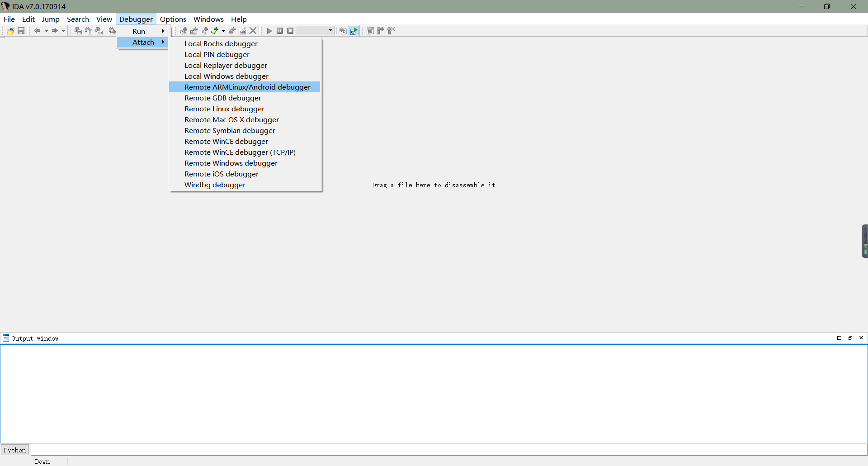Expand the Run submenu
The image size is (868, 466).
pyautogui.click(x=143, y=31)
